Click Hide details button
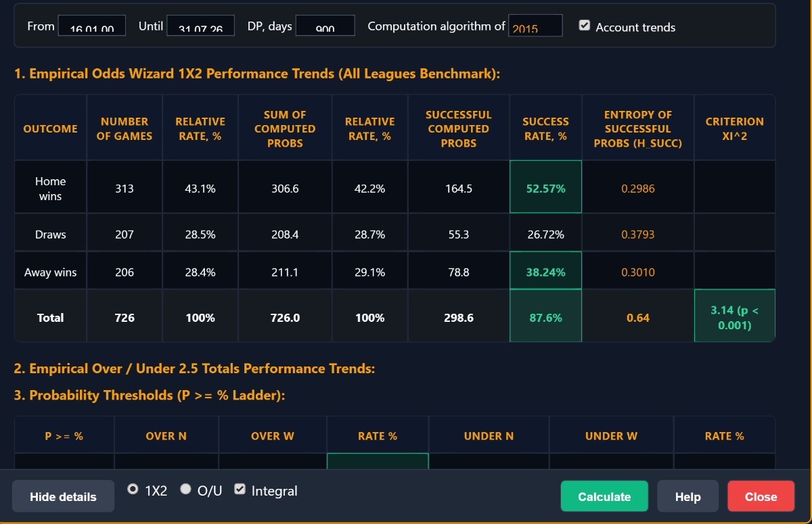 pos(63,496)
